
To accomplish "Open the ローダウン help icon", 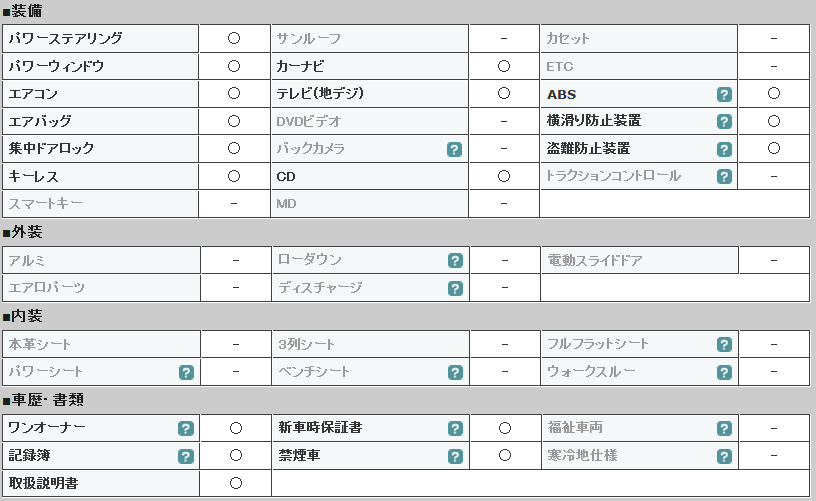I will 455,261.
